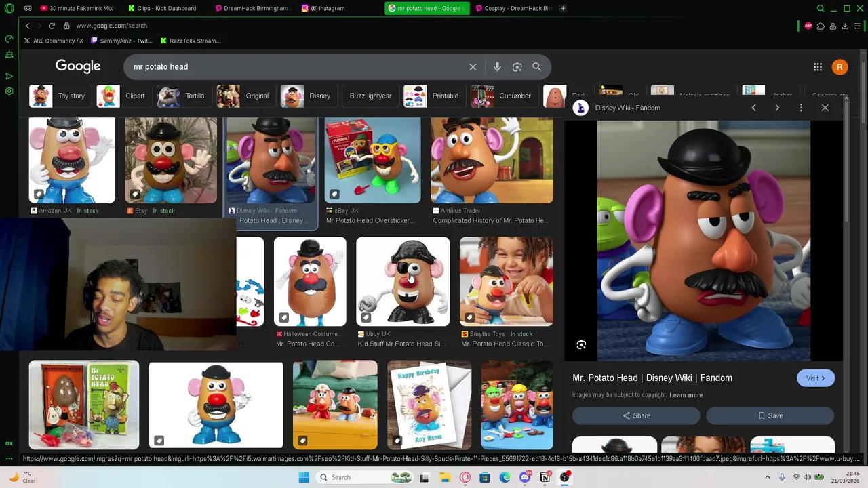The image size is (868, 488).
Task: Open Notion from taskbar
Action: (545, 477)
